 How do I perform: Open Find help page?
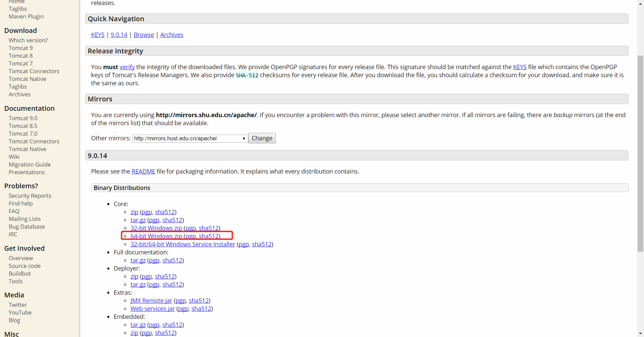pos(21,203)
